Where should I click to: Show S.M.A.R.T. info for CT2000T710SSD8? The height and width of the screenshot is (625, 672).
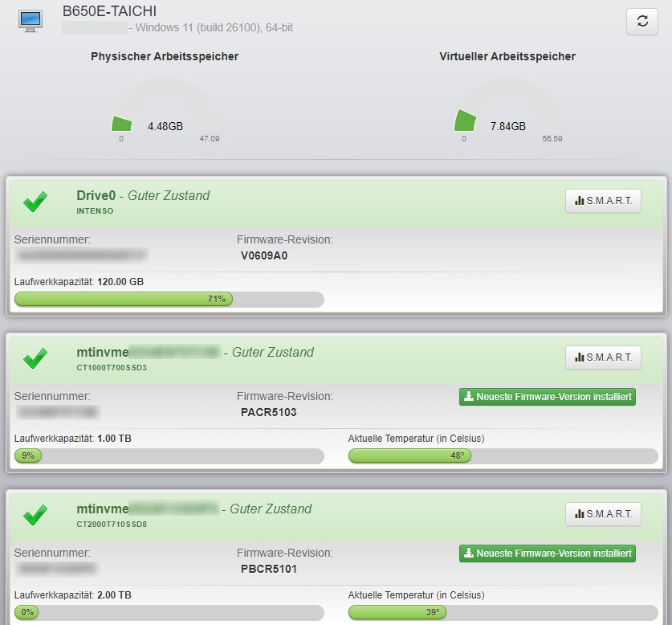[x=603, y=514]
